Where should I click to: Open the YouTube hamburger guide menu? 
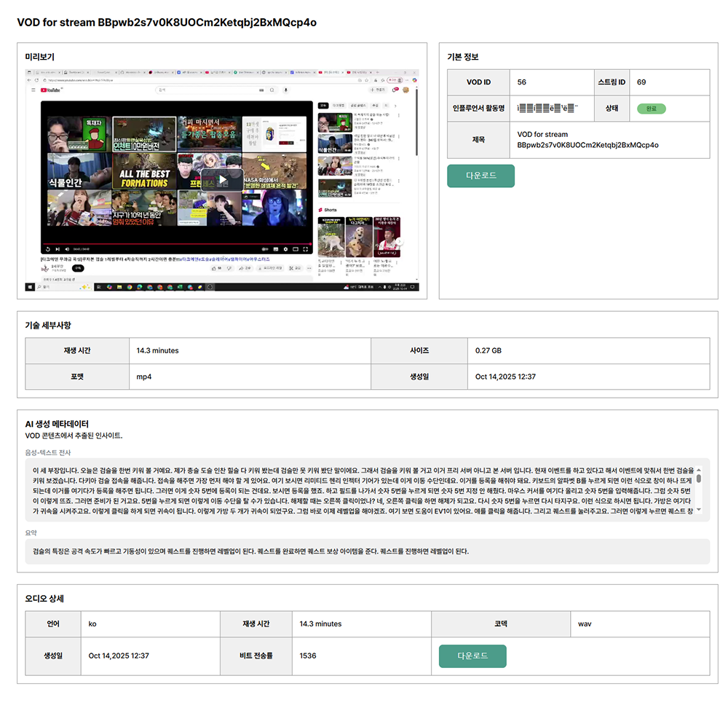tap(33, 90)
